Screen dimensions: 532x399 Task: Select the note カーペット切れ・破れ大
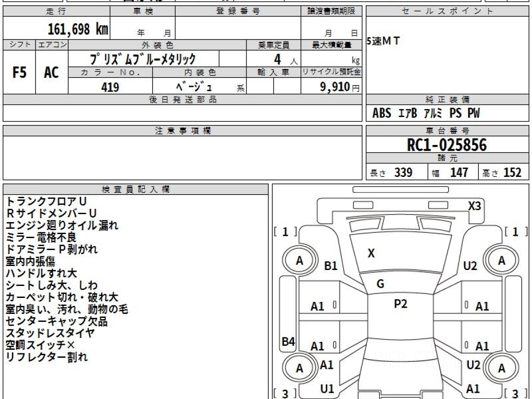(62, 297)
